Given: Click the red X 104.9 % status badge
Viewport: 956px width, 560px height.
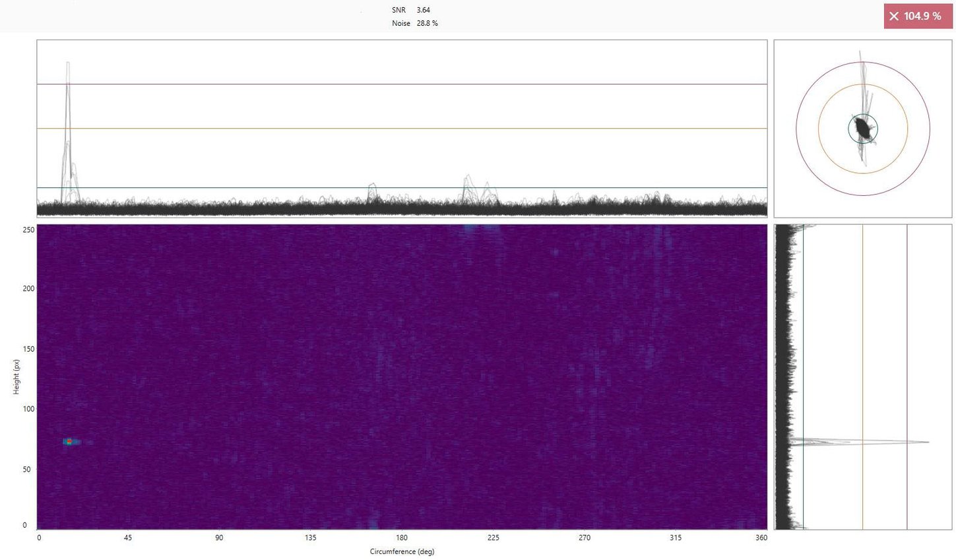Looking at the screenshot, I should [x=918, y=16].
